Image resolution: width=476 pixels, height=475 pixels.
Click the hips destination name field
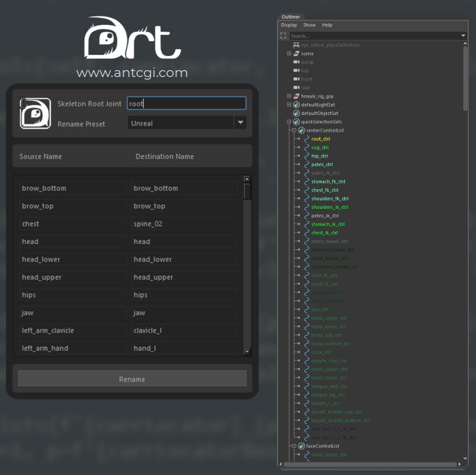coord(184,295)
